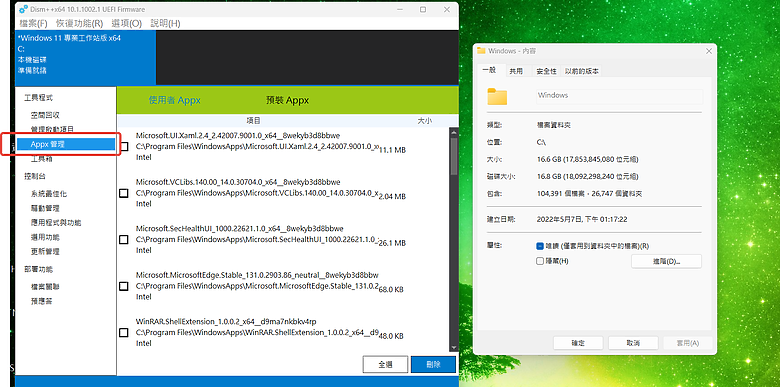Click the 大小 column header
The height and width of the screenshot is (387, 780).
pyautogui.click(x=424, y=120)
